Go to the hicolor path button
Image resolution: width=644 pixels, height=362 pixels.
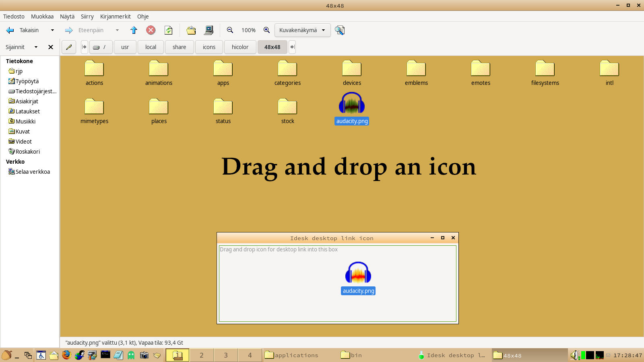[x=240, y=47]
